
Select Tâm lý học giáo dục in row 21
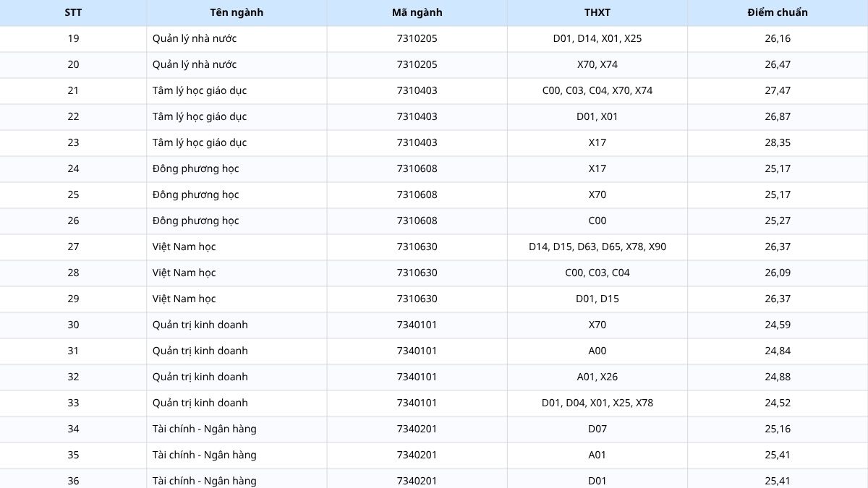[200, 90]
